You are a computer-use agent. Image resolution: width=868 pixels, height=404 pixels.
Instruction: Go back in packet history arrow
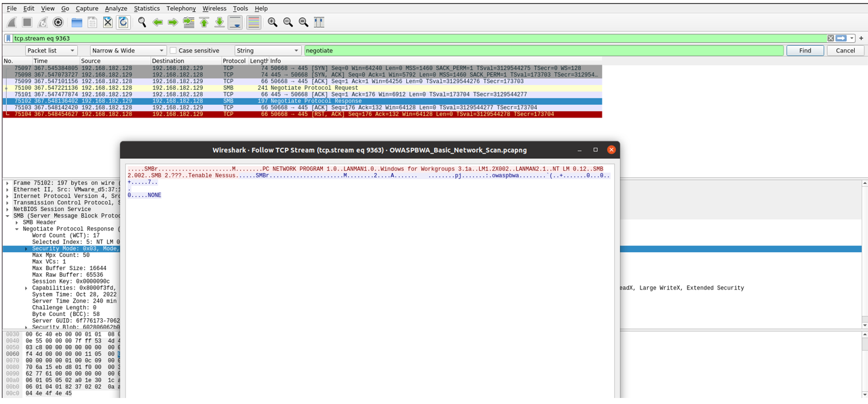pos(158,22)
